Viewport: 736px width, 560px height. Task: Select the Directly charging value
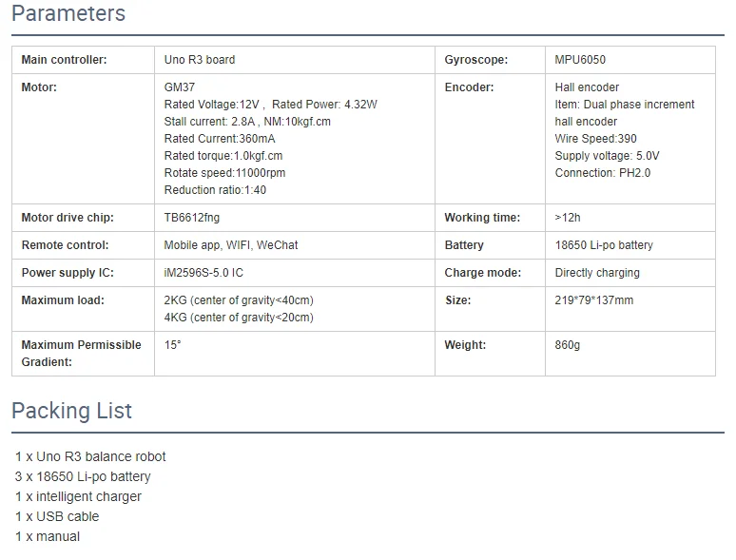coord(597,273)
